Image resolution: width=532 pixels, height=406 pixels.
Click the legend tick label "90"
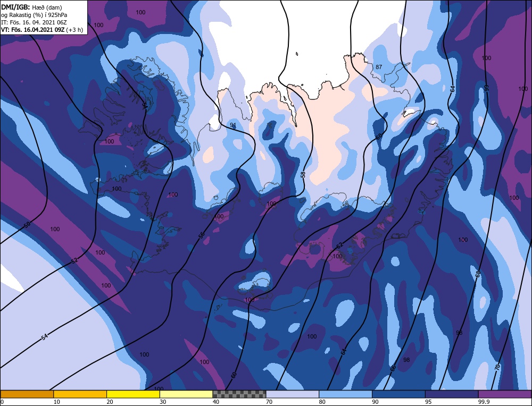[375, 402]
